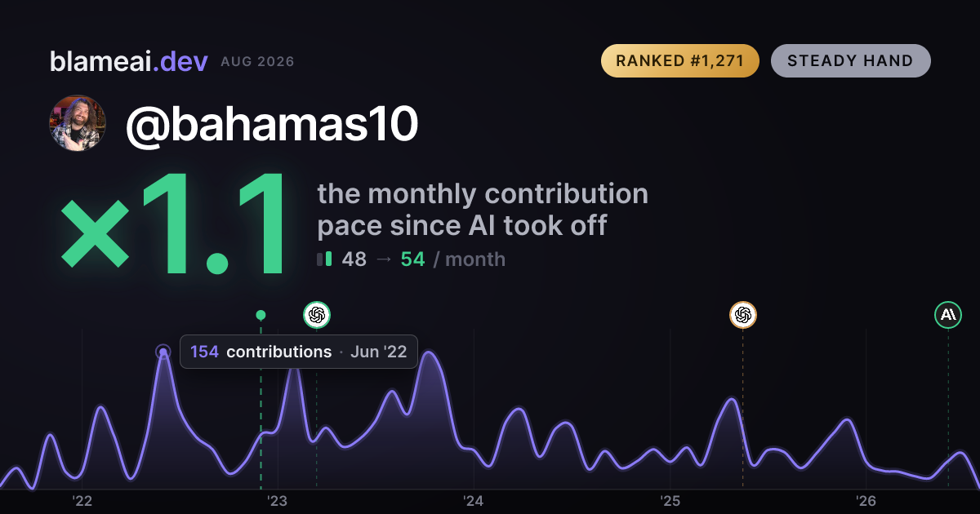
Task: Click the purple peak point for Jun '22
Action: tap(163, 352)
